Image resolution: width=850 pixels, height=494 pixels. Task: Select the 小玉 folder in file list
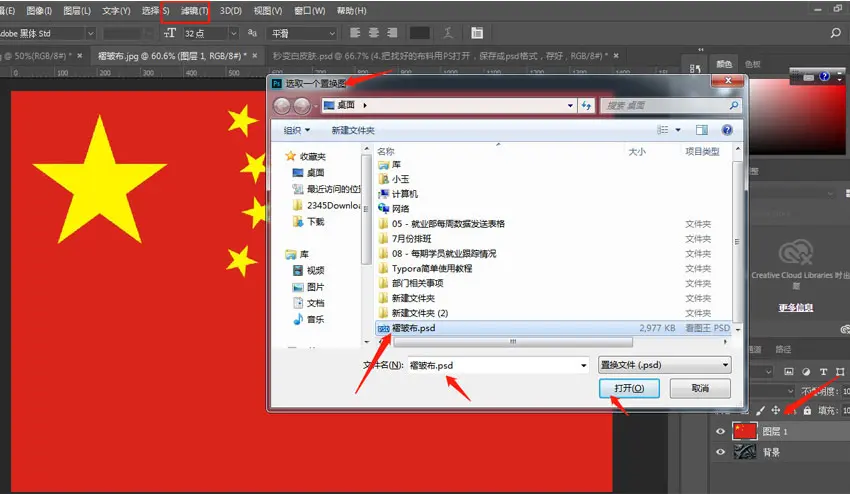(400, 179)
